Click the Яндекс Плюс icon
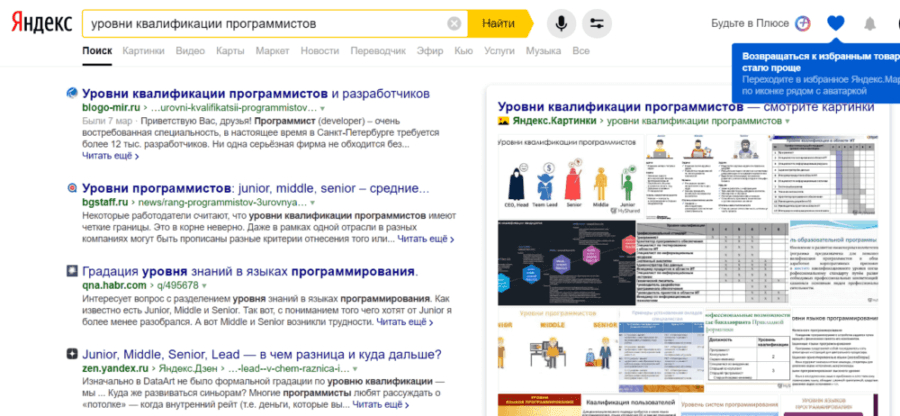 pos(803,24)
